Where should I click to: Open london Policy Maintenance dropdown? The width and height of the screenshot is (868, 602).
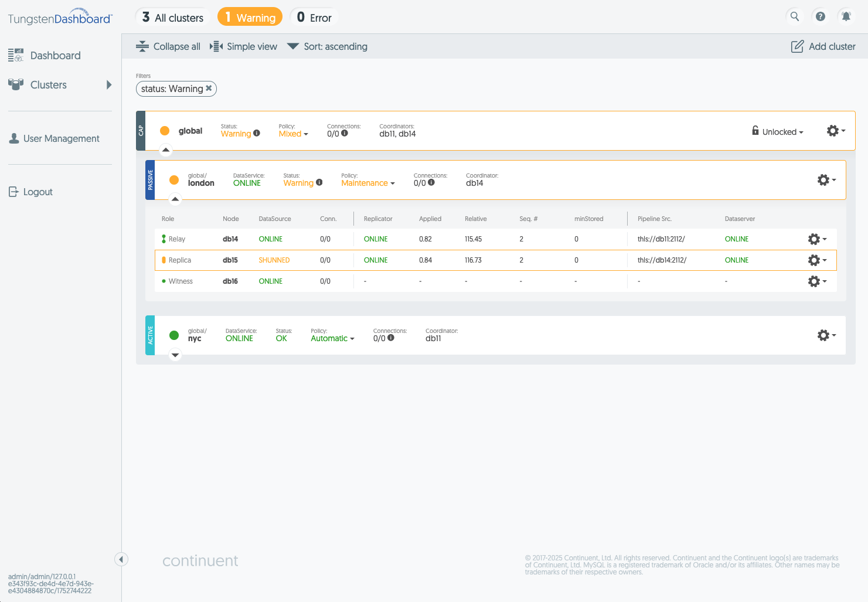(x=368, y=183)
